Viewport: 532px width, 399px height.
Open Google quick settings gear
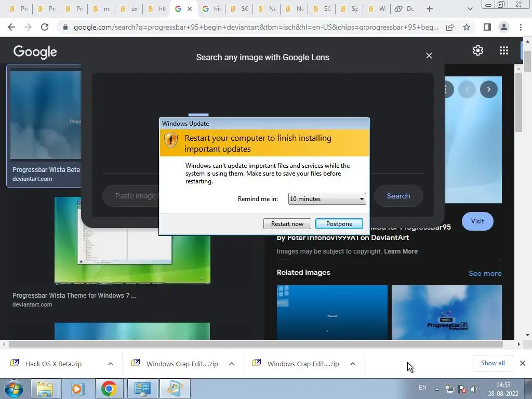[x=478, y=50]
